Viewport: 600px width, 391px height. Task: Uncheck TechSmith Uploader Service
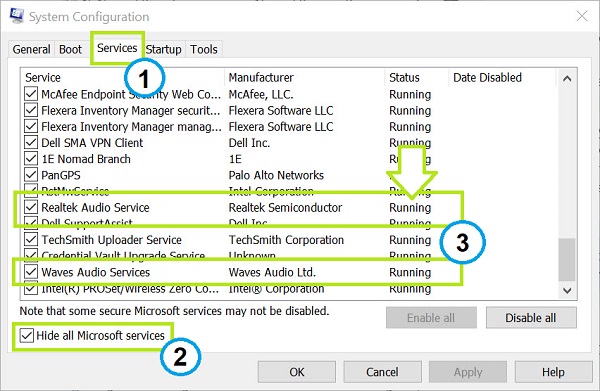click(31, 239)
